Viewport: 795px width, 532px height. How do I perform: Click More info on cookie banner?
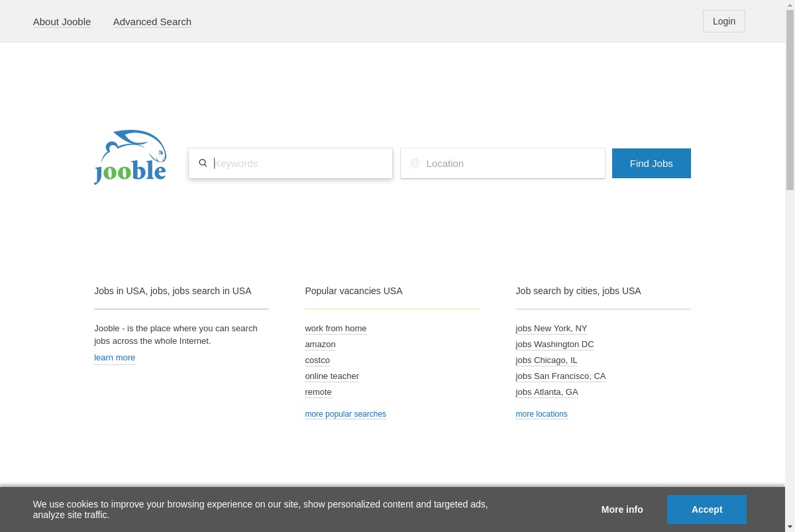[622, 509]
